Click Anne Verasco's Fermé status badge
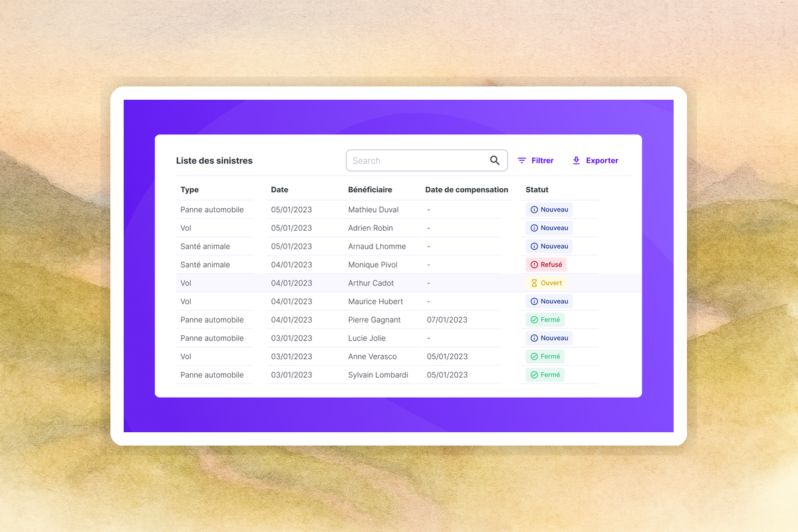798x532 pixels. coord(545,356)
